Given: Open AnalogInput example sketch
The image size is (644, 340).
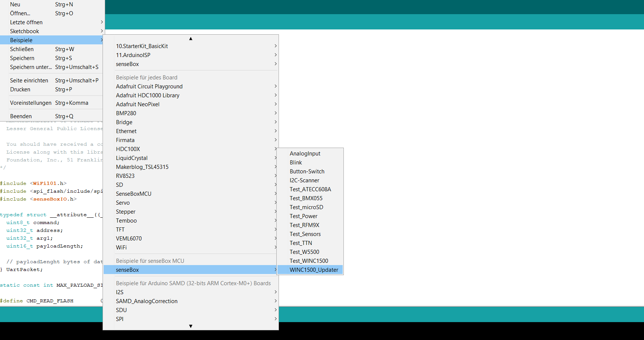Looking at the screenshot, I should point(310,154).
